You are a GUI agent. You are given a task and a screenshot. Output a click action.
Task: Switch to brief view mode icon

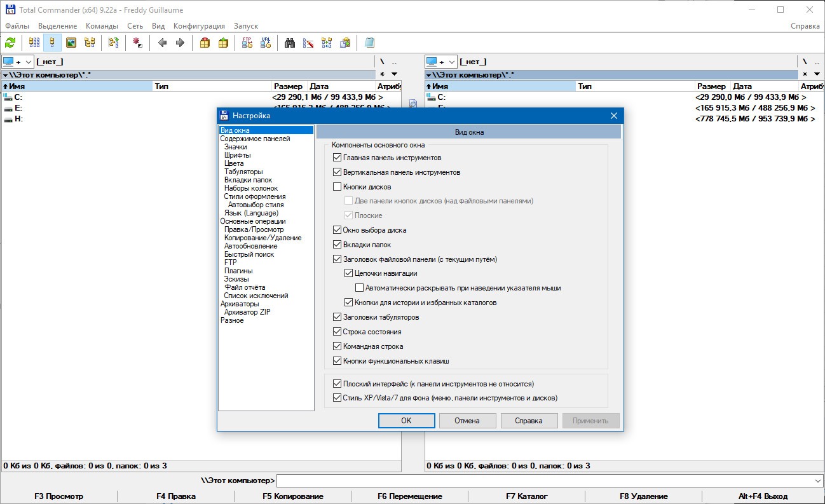(34, 43)
